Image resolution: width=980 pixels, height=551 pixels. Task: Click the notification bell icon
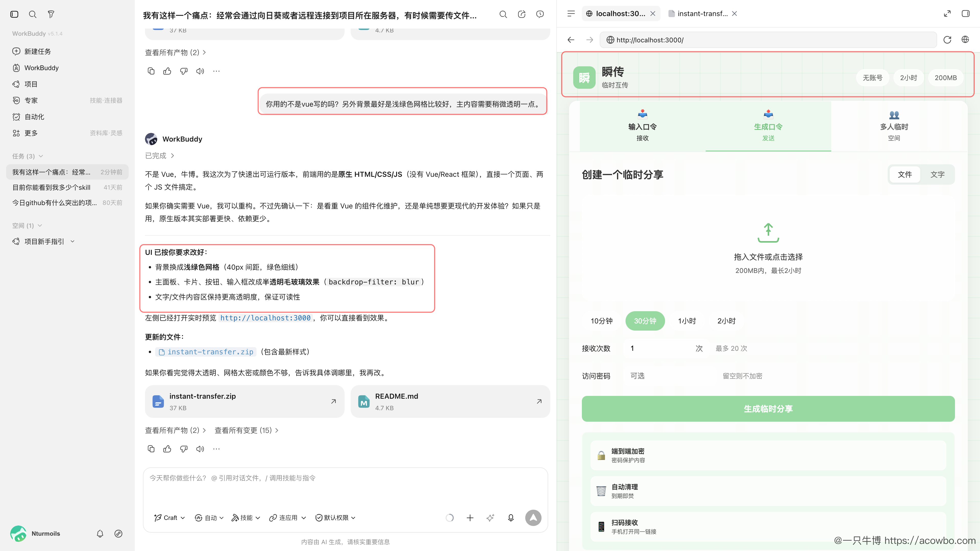pyautogui.click(x=100, y=533)
